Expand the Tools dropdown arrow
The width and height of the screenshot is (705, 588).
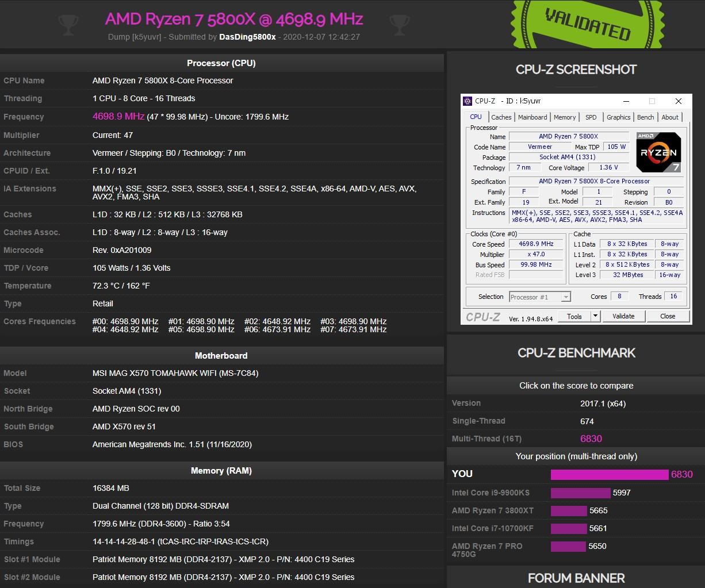(x=595, y=316)
